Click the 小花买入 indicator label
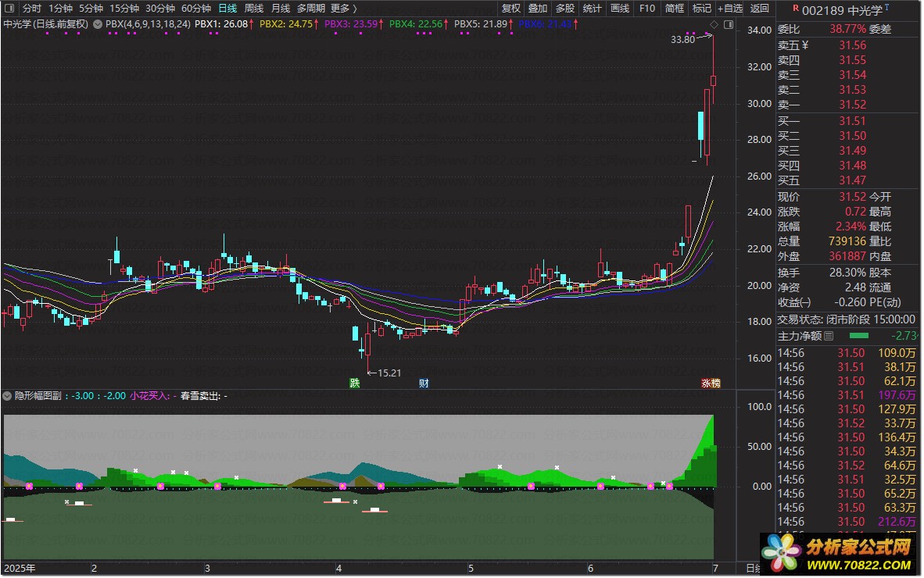 149,396
